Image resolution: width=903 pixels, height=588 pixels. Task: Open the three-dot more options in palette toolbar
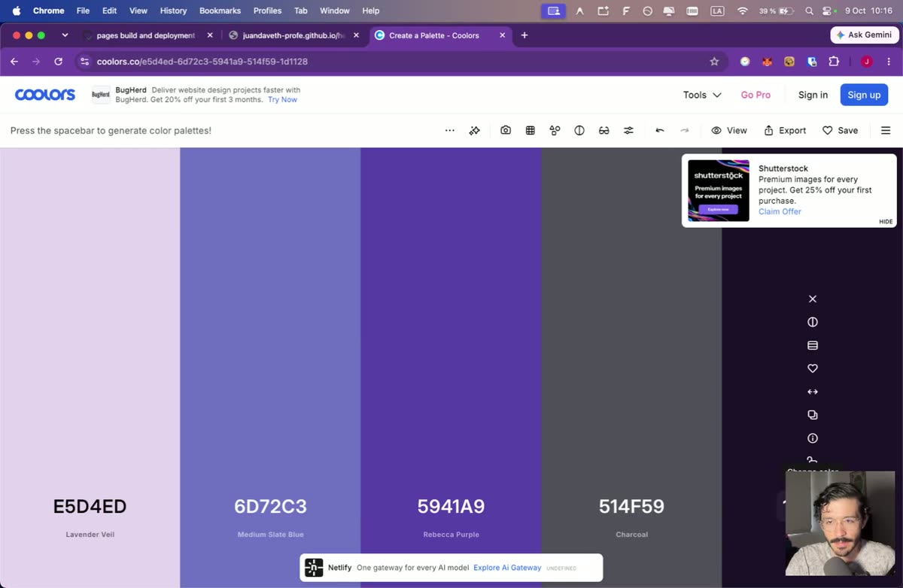450,130
